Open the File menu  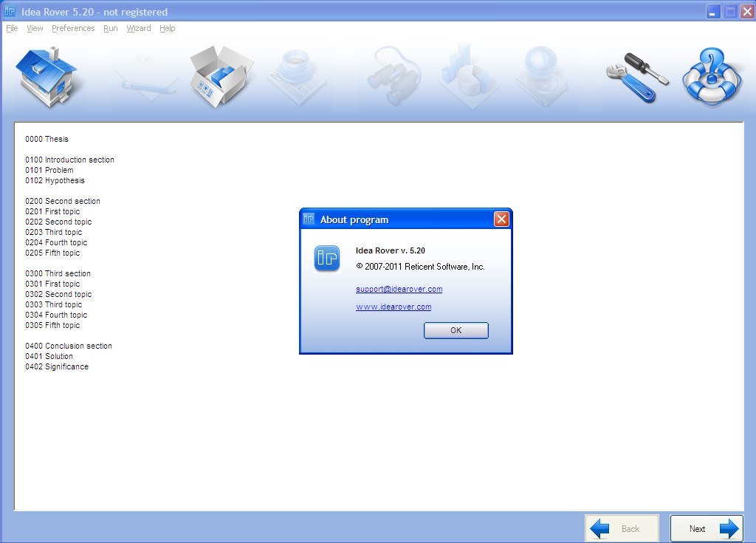[x=12, y=28]
